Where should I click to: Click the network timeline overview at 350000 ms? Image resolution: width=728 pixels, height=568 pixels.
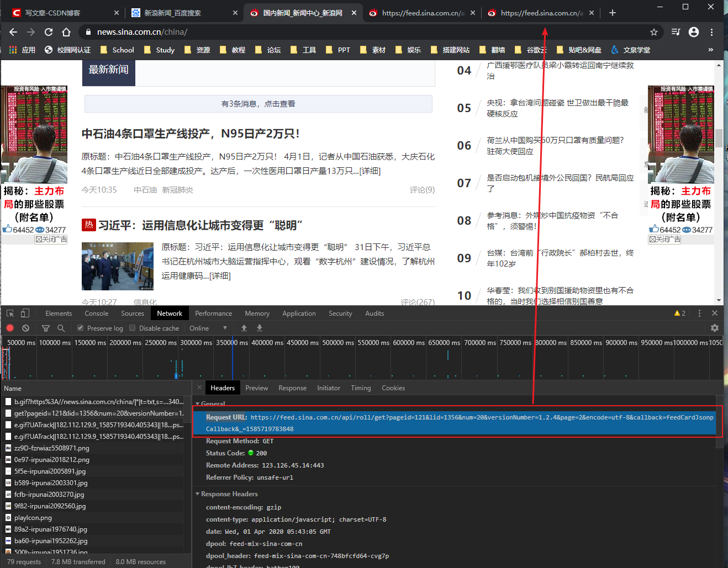coord(233,359)
